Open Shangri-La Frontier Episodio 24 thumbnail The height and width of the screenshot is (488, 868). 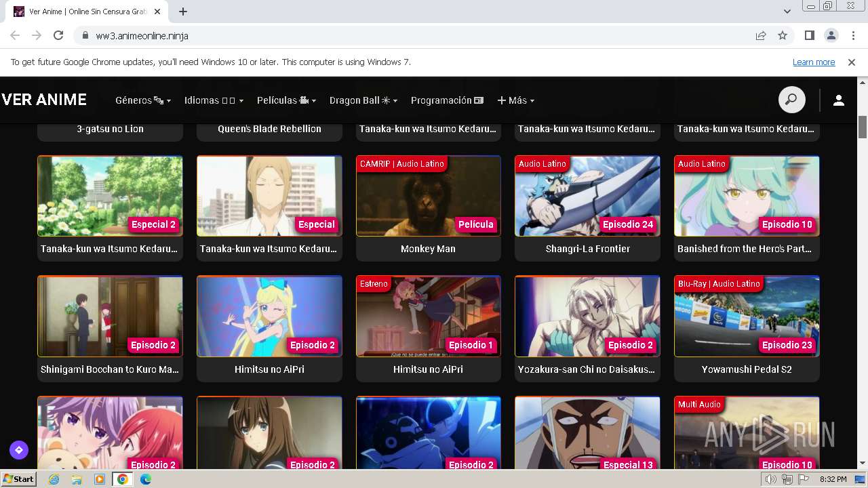click(x=587, y=196)
